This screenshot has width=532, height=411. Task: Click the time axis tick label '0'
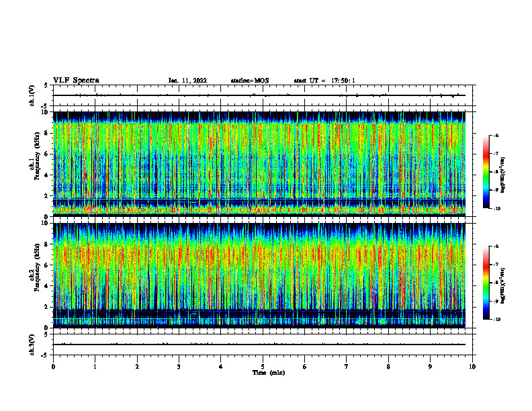pyautogui.click(x=53, y=367)
